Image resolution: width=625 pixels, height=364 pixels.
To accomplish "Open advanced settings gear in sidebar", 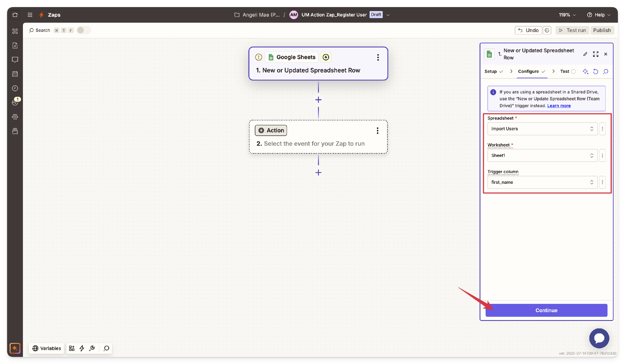I will click(15, 117).
